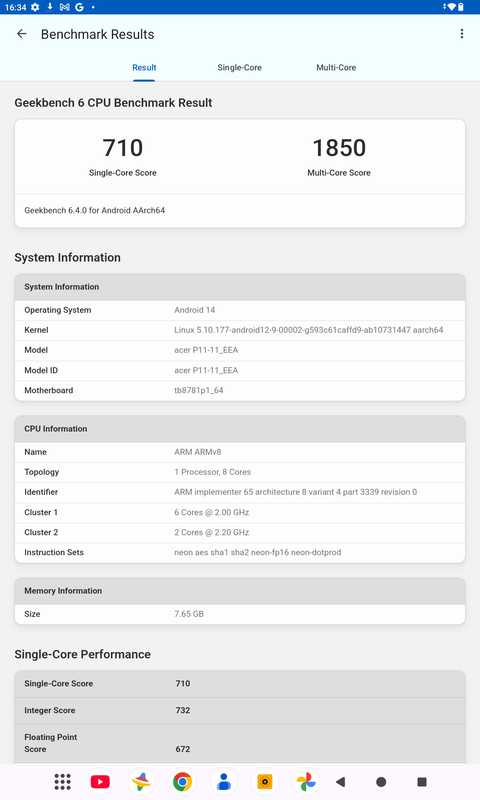Select the Identifier ARM implementer value
This screenshot has width=480, height=800.
click(295, 492)
